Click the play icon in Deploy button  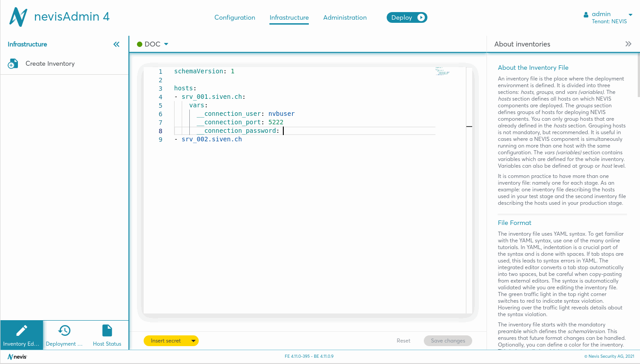pyautogui.click(x=421, y=17)
